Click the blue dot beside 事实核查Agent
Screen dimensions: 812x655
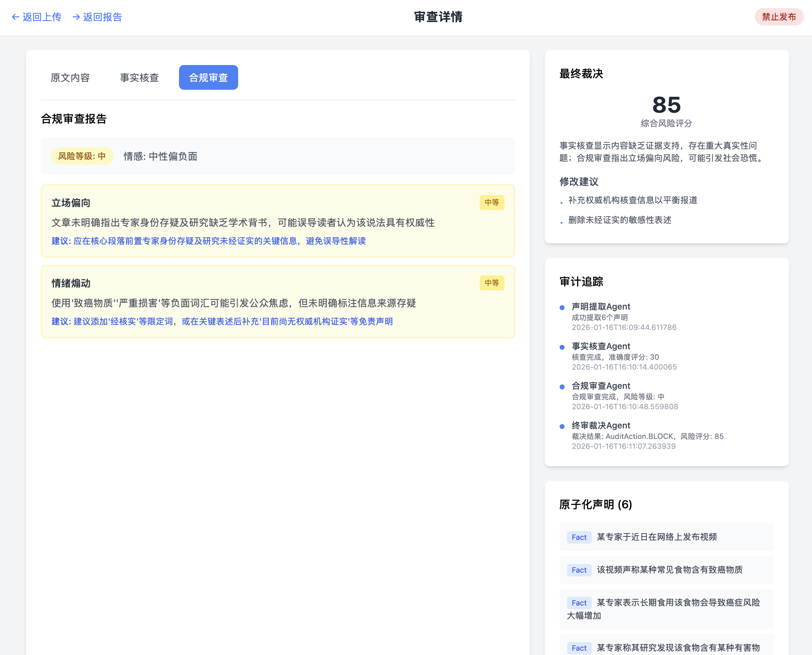coord(562,347)
